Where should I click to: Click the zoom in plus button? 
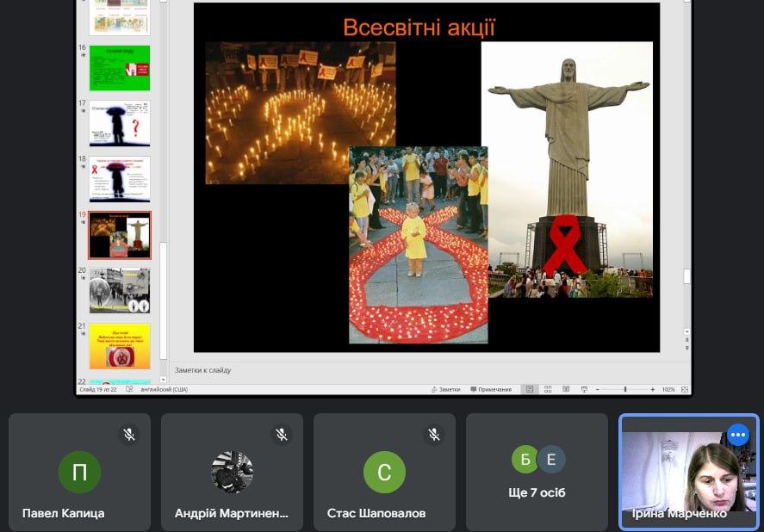coord(652,389)
